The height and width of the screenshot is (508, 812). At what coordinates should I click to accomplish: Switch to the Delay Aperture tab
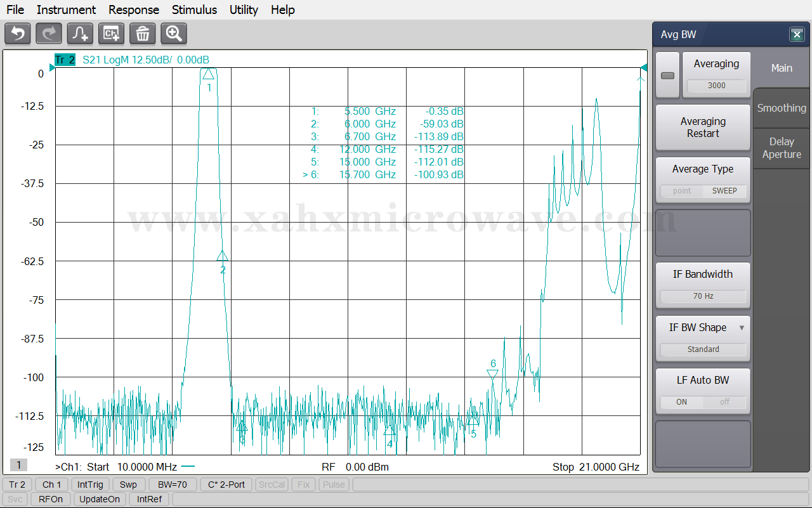click(x=782, y=148)
